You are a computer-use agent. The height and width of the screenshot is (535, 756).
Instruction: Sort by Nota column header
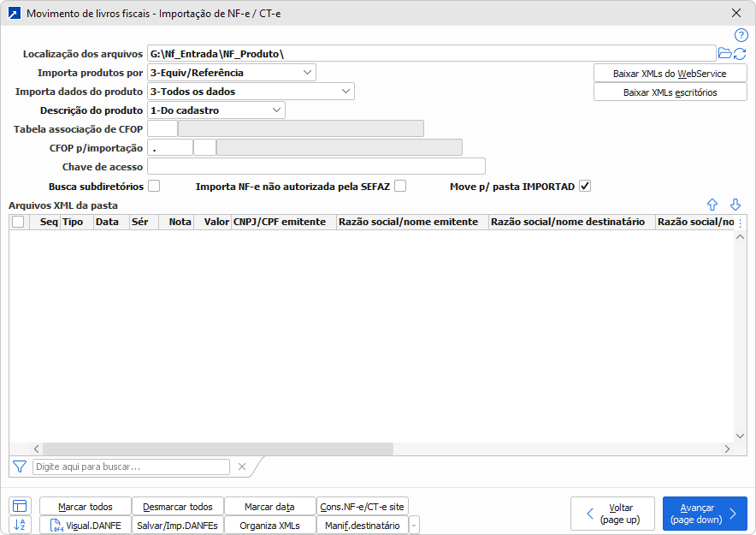click(176, 222)
